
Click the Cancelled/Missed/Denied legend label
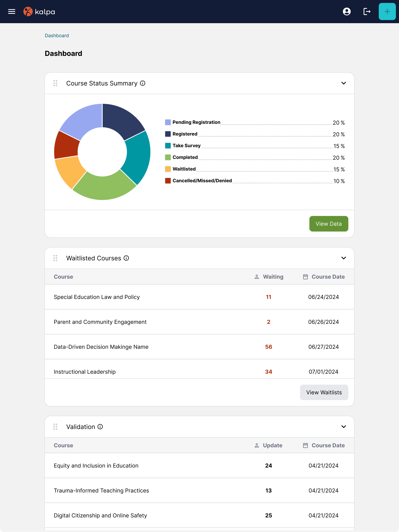pos(202,181)
